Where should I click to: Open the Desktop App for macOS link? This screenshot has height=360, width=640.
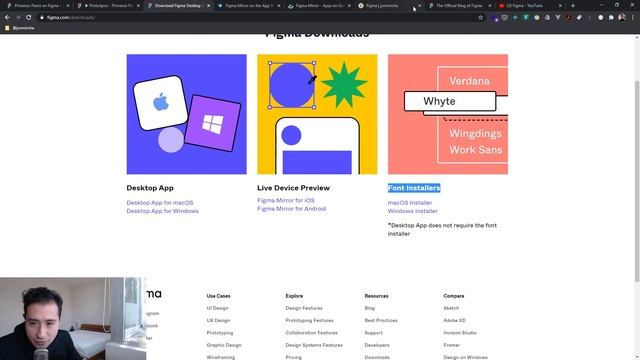(160, 202)
